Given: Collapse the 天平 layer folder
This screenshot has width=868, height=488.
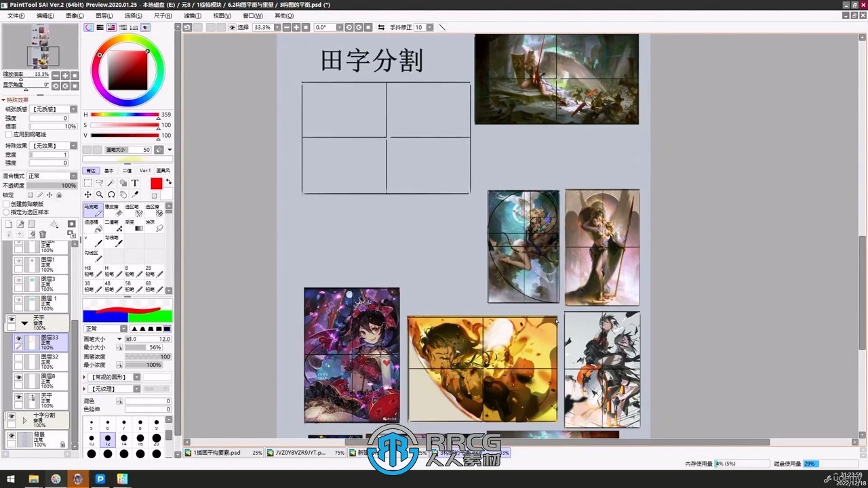Looking at the screenshot, I should click(24, 323).
